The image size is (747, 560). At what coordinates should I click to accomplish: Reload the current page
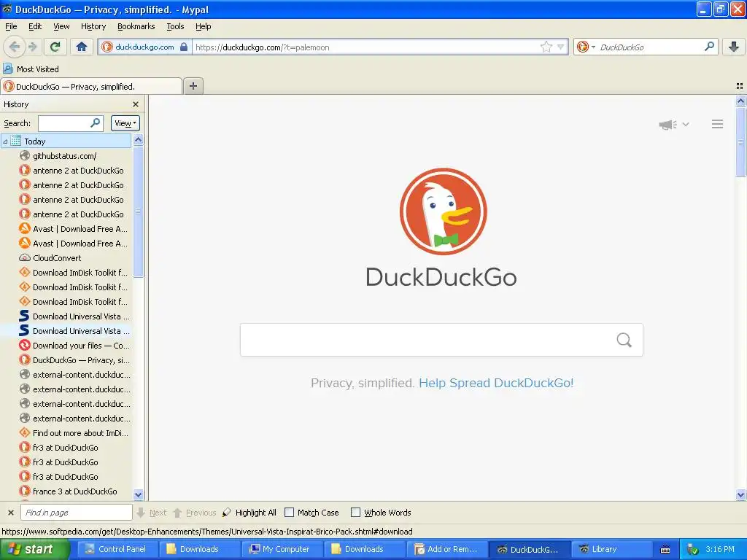(55, 47)
